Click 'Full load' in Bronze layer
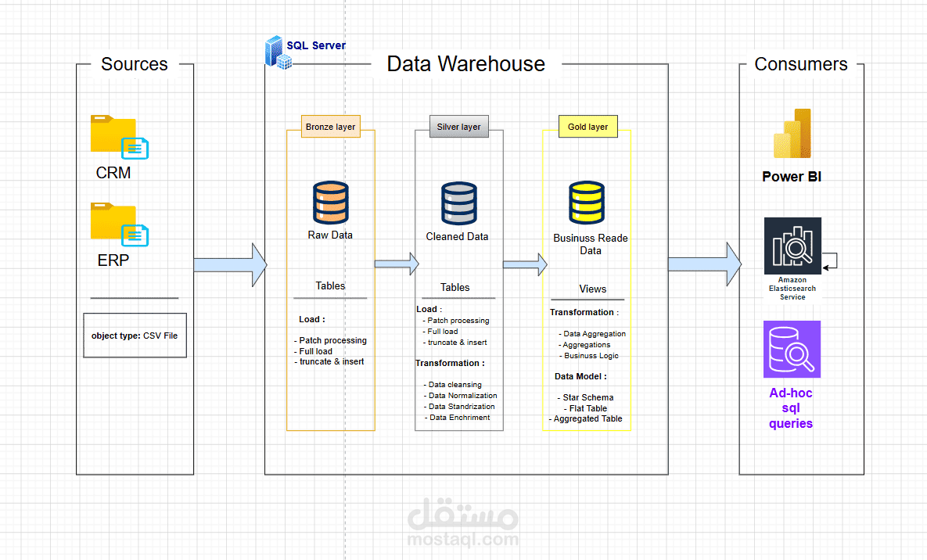 point(314,351)
